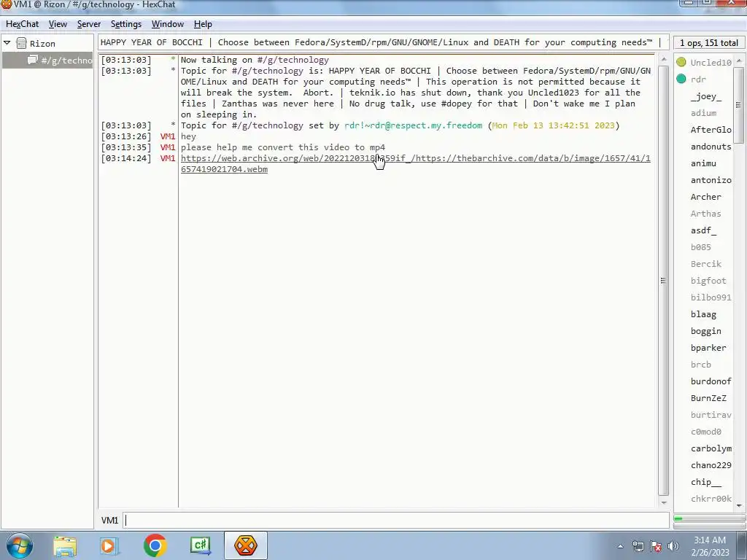Select user AfterGlo in user list
The image size is (747, 560).
[711, 130]
